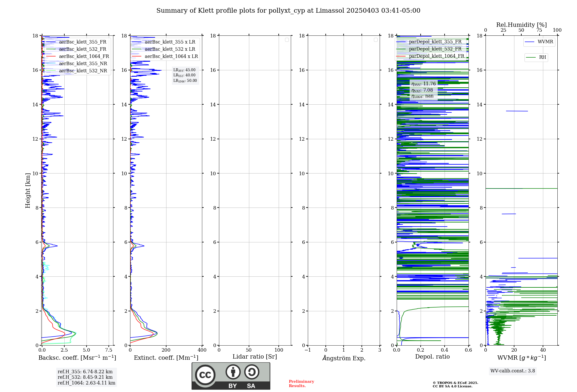Click the WV-calib.const. 3.8 text box
Image resolution: width=577 pixels, height=392 pixels.
[x=512, y=371]
